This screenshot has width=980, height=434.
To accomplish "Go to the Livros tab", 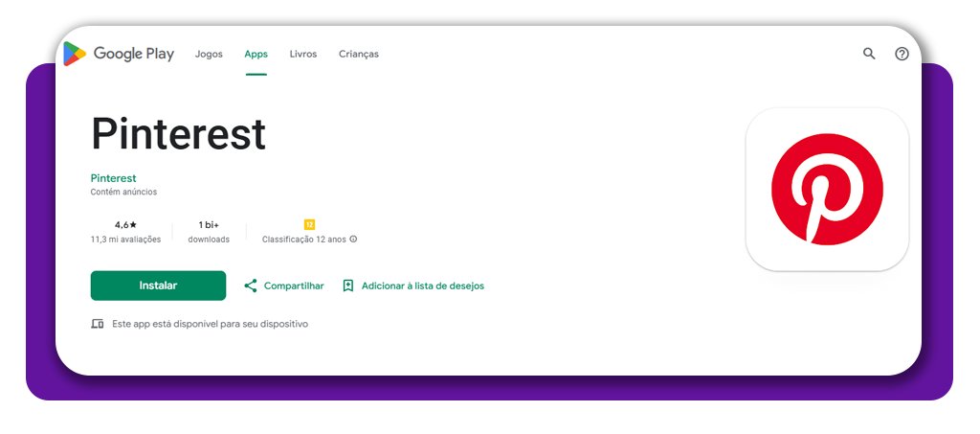I will pyautogui.click(x=303, y=55).
